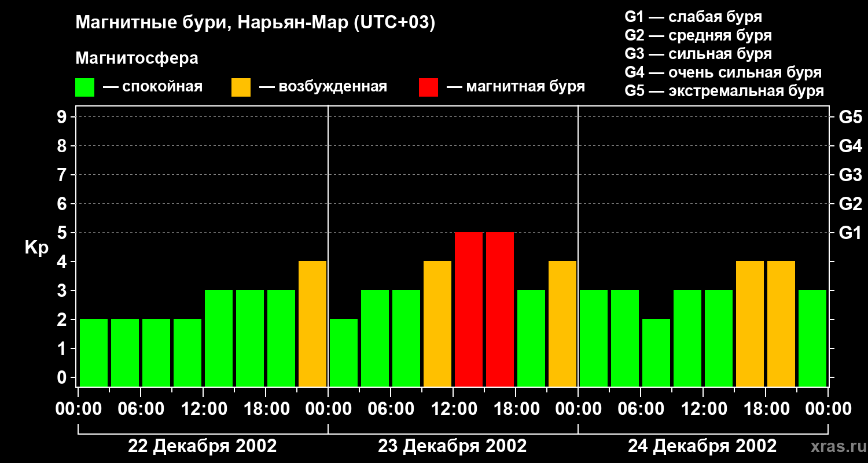This screenshot has height=463, width=868.
Task: Click the orange bar, 21:00–00:00 December 23
Action: tap(562, 324)
